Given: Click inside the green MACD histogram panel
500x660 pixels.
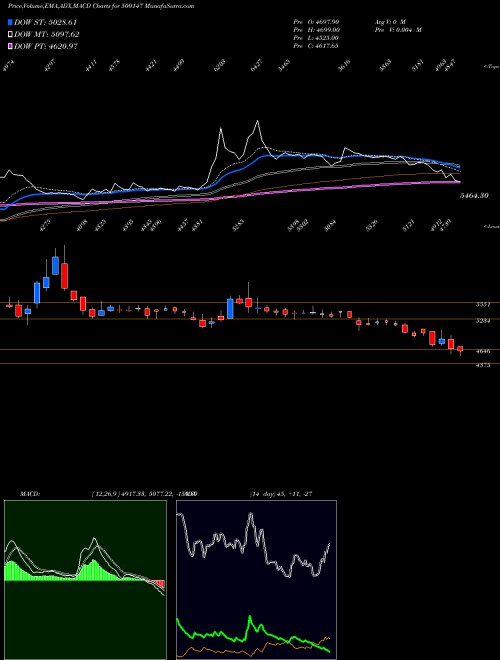Looking at the screenshot, I should point(85,580).
